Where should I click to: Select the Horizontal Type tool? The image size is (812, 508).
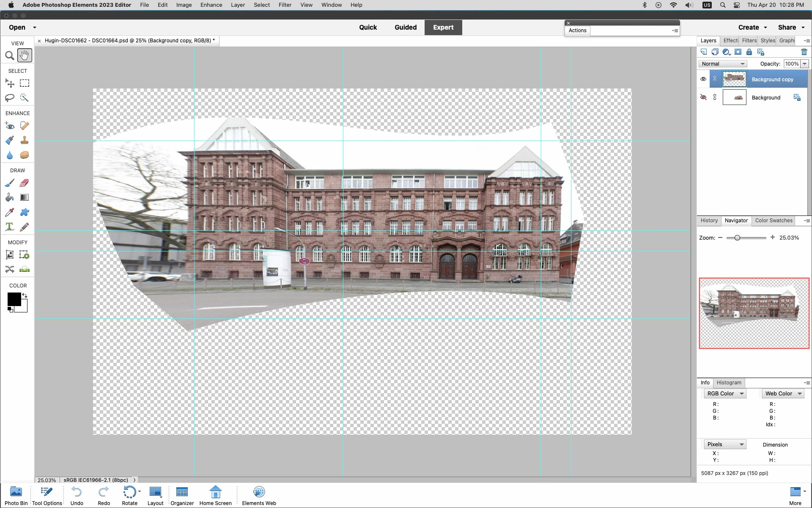point(9,227)
